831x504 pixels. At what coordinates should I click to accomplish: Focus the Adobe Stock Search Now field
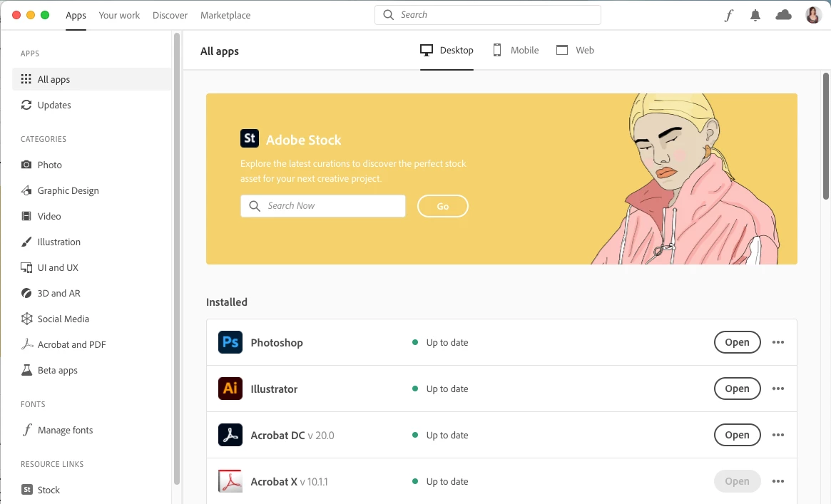tap(322, 206)
